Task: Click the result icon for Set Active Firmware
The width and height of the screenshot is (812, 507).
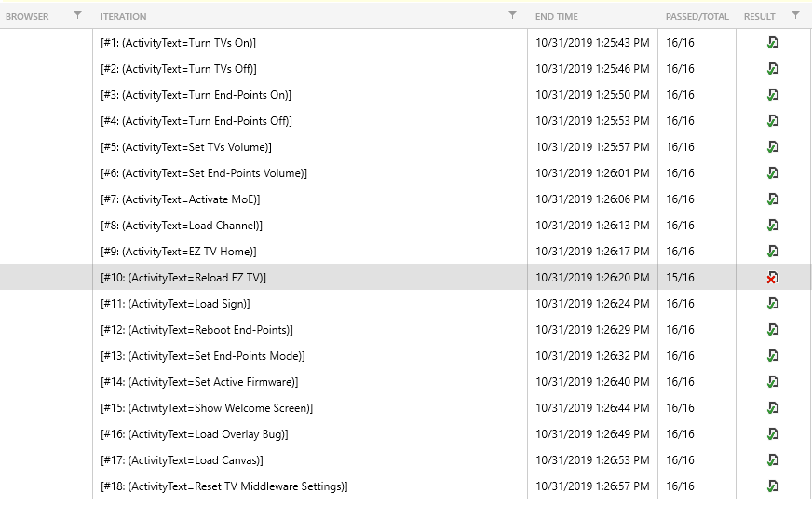Action: point(773,382)
